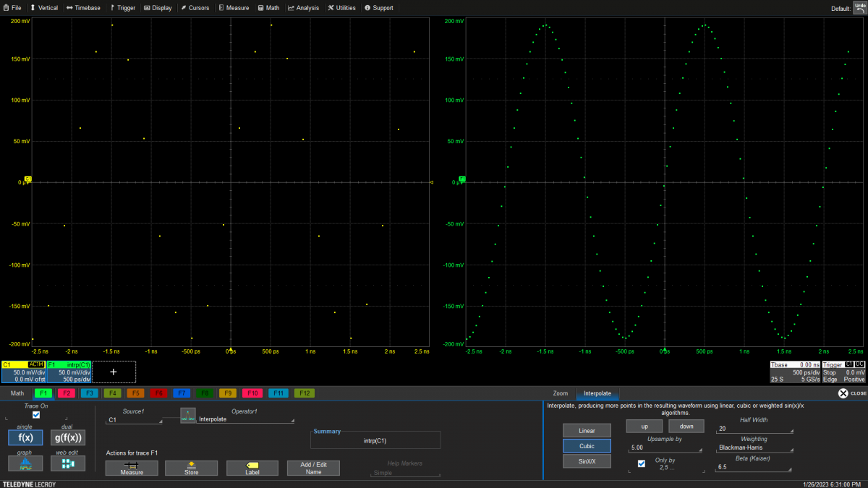This screenshot has width=868, height=488.
Task: Switch to the F5 tab
Action: 135,393
